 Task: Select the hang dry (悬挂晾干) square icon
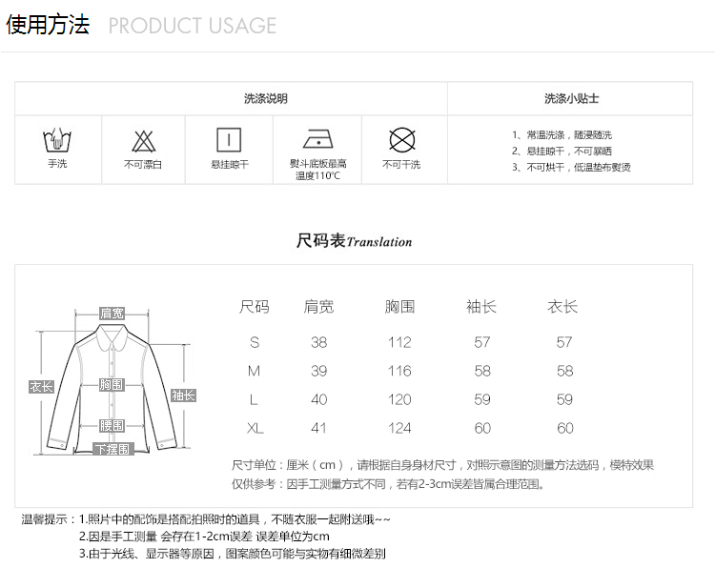(229, 140)
